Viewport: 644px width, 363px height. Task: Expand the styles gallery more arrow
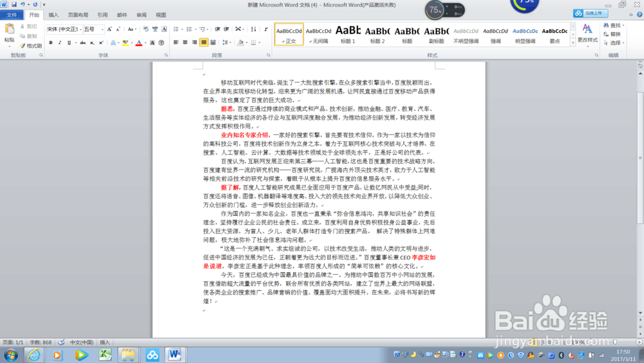[x=573, y=43]
